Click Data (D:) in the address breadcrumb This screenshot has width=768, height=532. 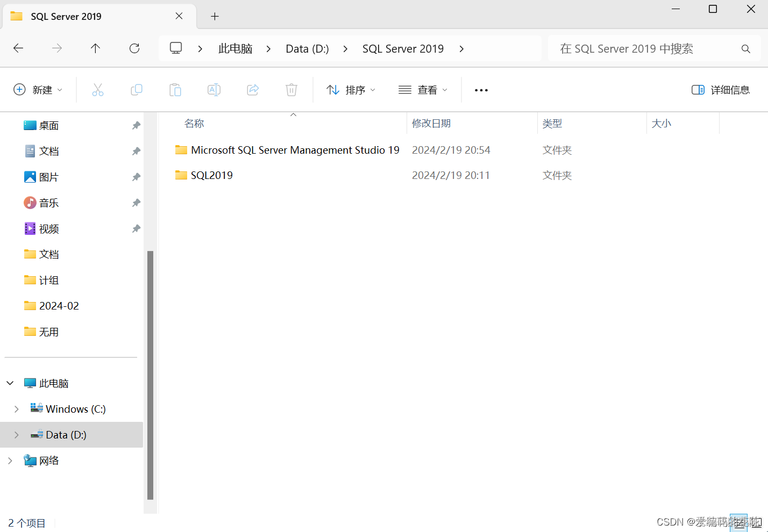tap(307, 49)
